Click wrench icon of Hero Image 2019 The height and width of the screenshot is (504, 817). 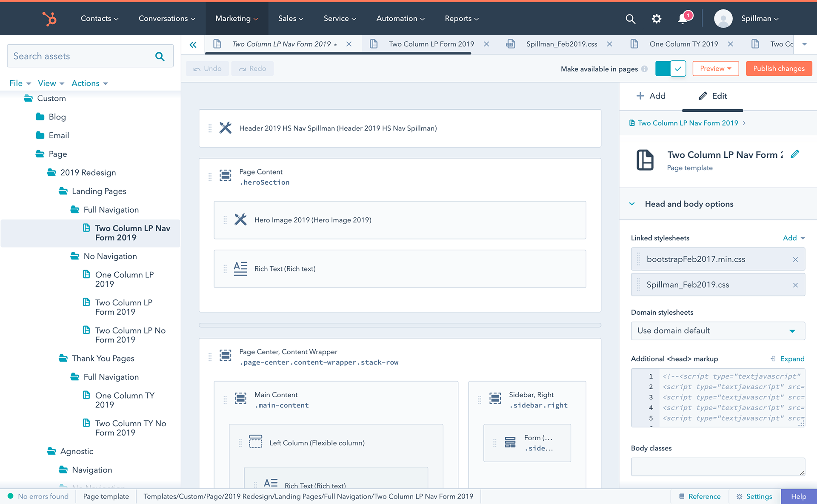tap(240, 220)
